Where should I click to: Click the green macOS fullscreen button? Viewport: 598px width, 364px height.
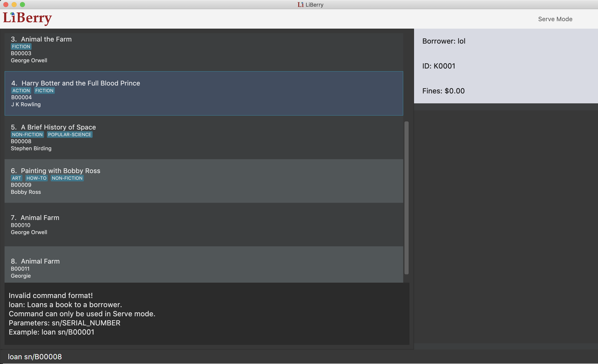(22, 5)
